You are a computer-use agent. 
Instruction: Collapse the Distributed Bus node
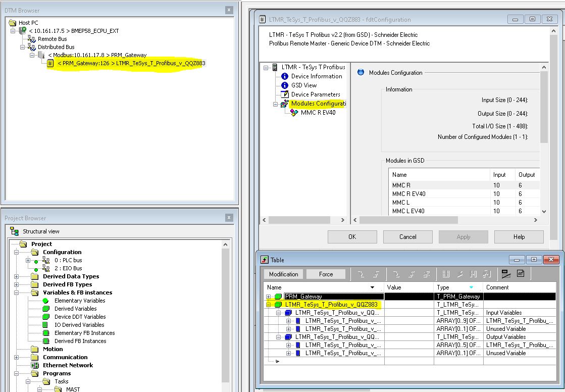22,47
